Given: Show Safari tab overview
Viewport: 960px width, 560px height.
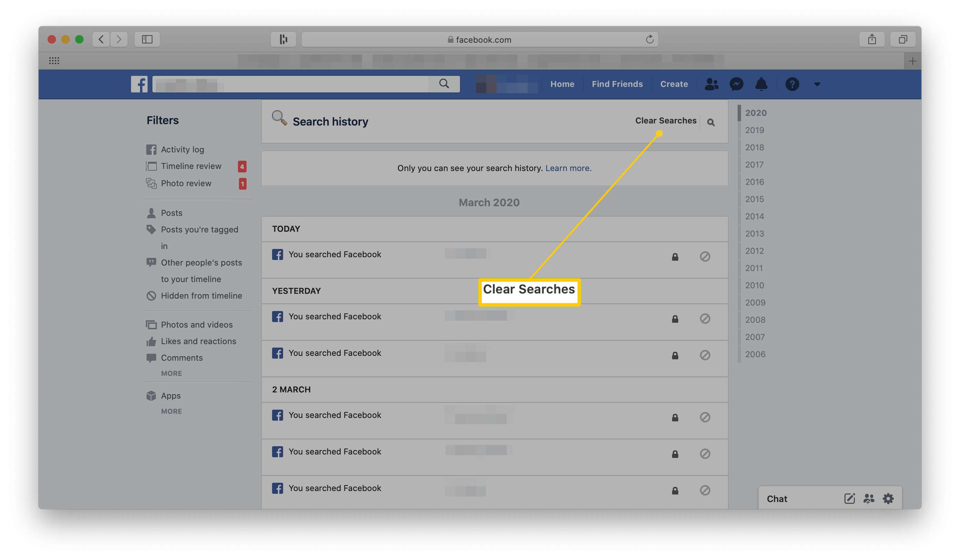Looking at the screenshot, I should [x=902, y=39].
